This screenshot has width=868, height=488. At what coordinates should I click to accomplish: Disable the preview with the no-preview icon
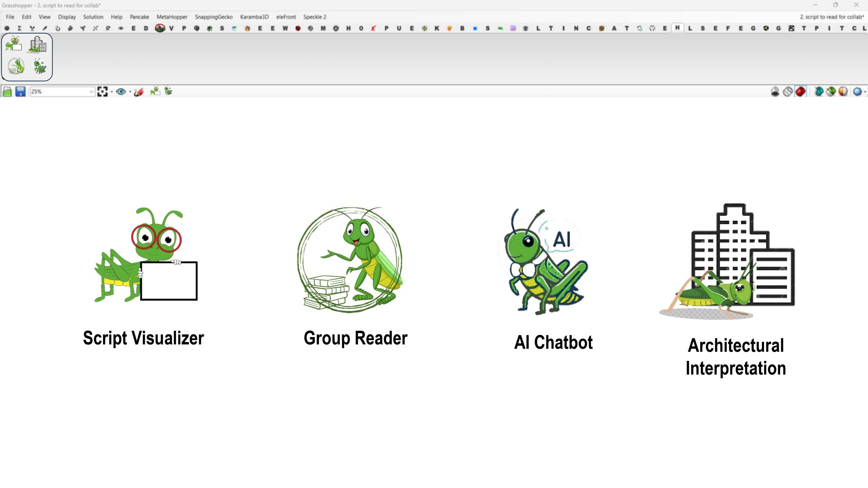[x=775, y=91]
